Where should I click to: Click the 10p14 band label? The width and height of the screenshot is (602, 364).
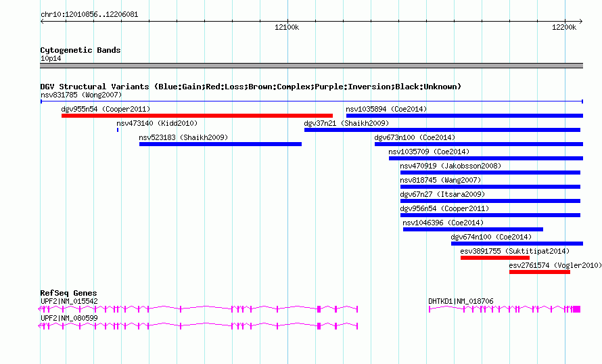tap(51, 58)
